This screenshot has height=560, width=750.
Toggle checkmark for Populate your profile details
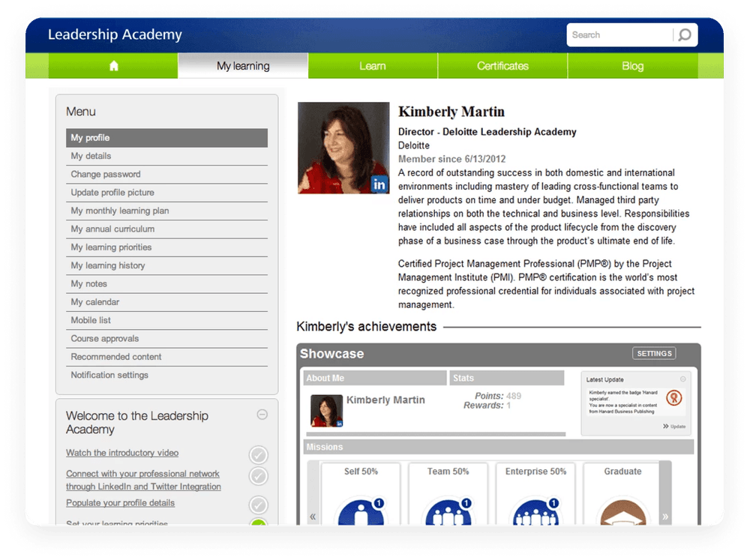tap(258, 504)
